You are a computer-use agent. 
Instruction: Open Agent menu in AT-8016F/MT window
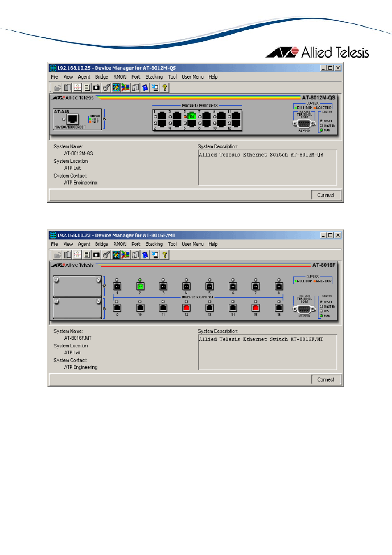pos(84,244)
